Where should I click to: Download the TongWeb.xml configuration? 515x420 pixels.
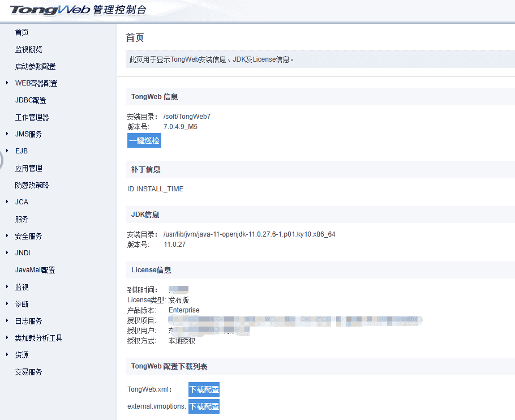(204, 389)
